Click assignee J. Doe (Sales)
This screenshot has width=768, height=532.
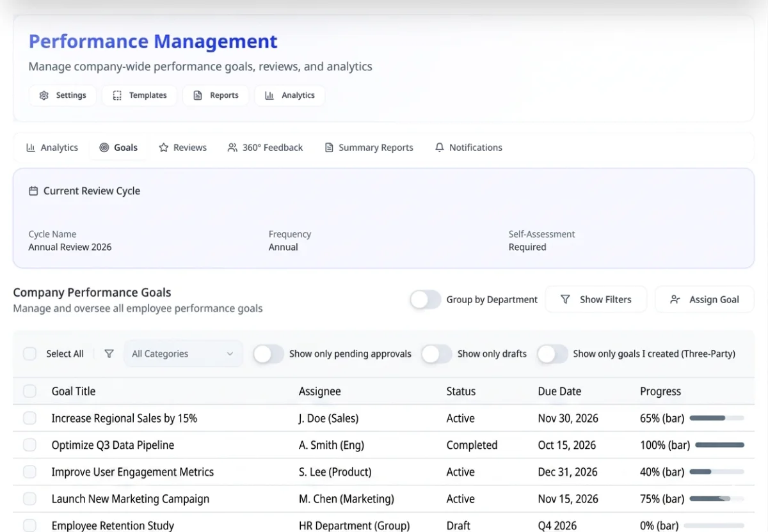(x=329, y=418)
